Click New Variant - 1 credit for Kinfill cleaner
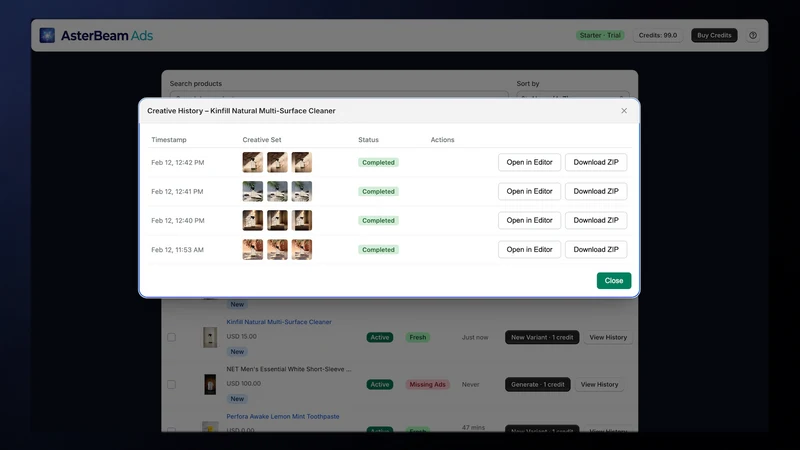 tap(542, 337)
